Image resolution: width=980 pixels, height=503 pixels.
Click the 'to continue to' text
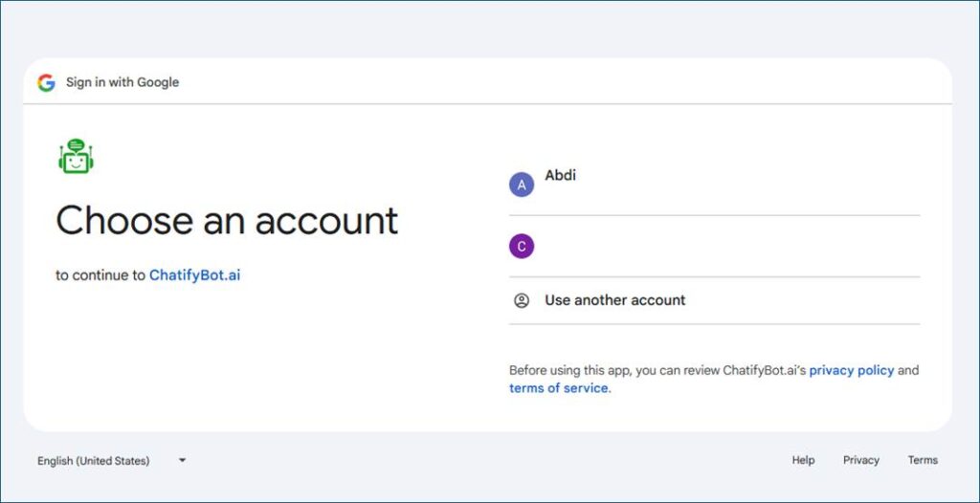tap(100, 275)
